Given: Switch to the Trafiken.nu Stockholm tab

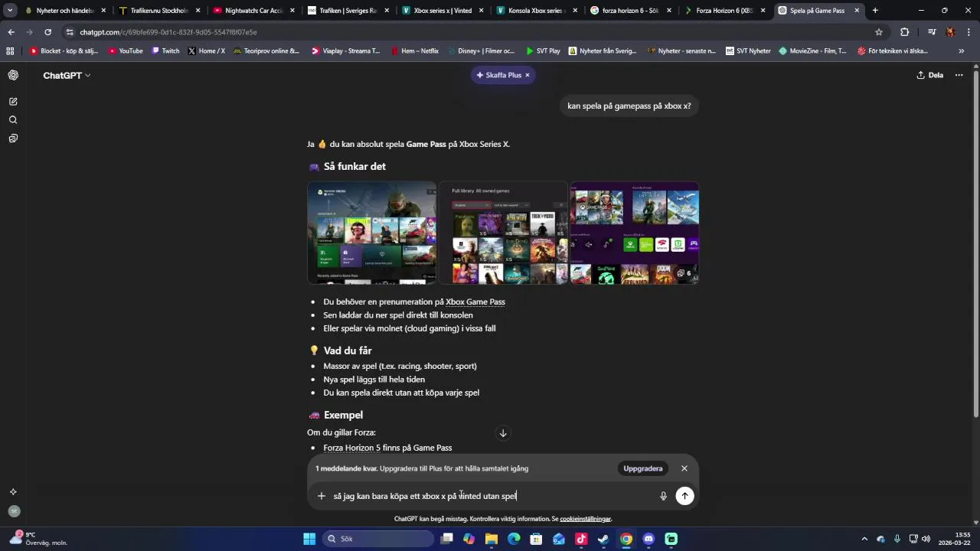Looking at the screenshot, I should click(x=158, y=11).
